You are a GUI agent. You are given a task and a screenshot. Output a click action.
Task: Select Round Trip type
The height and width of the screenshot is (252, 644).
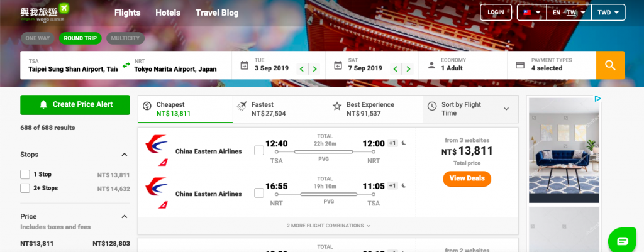(x=80, y=38)
